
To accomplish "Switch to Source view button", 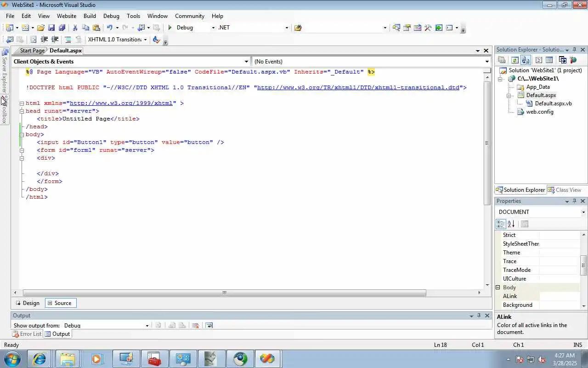I will [60, 303].
